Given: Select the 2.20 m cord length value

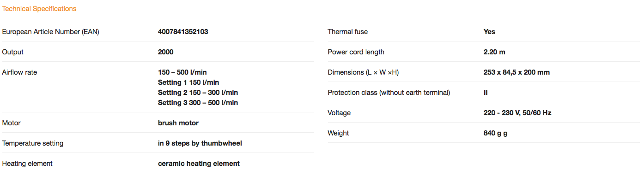Looking at the screenshot, I should pos(494,52).
